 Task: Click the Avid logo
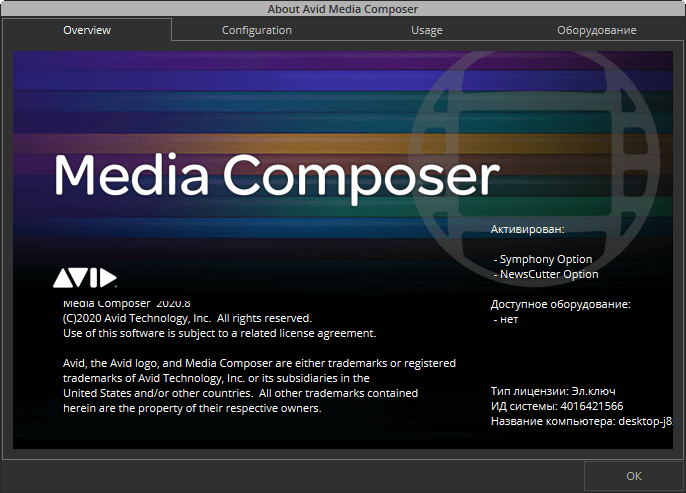(85, 277)
